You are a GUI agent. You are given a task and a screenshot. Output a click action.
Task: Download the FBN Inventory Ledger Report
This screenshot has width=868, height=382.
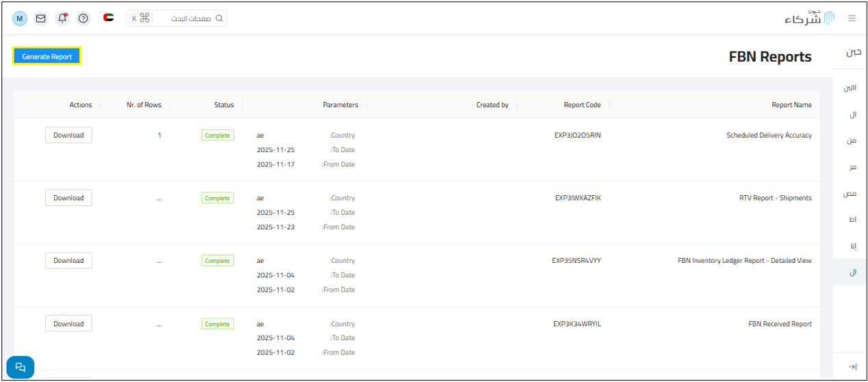pyautogui.click(x=68, y=261)
